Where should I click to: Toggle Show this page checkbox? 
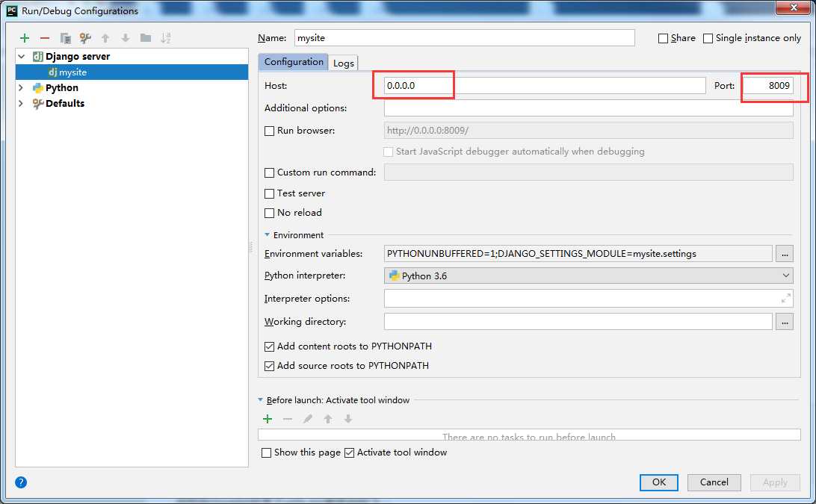266,452
